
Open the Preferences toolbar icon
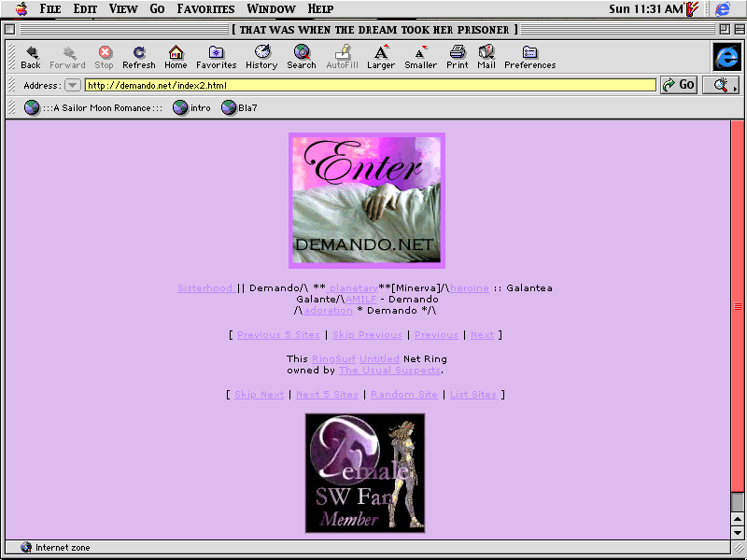(529, 56)
